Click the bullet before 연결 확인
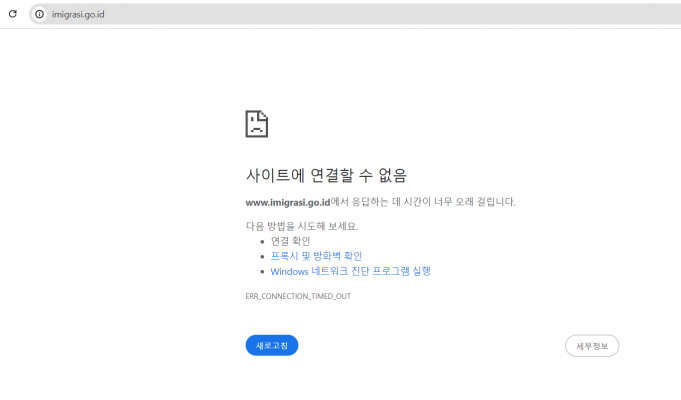This screenshot has height=400, width=681. coord(262,242)
